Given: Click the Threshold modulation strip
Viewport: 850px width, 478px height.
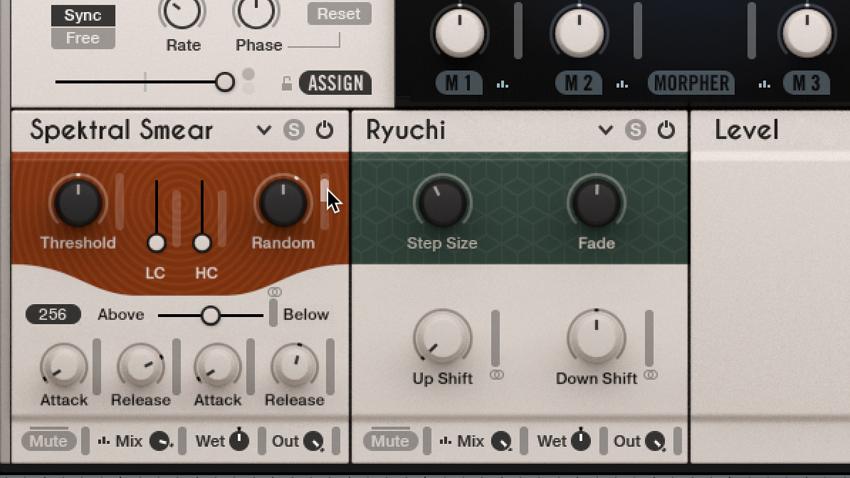Looking at the screenshot, I should [119, 202].
